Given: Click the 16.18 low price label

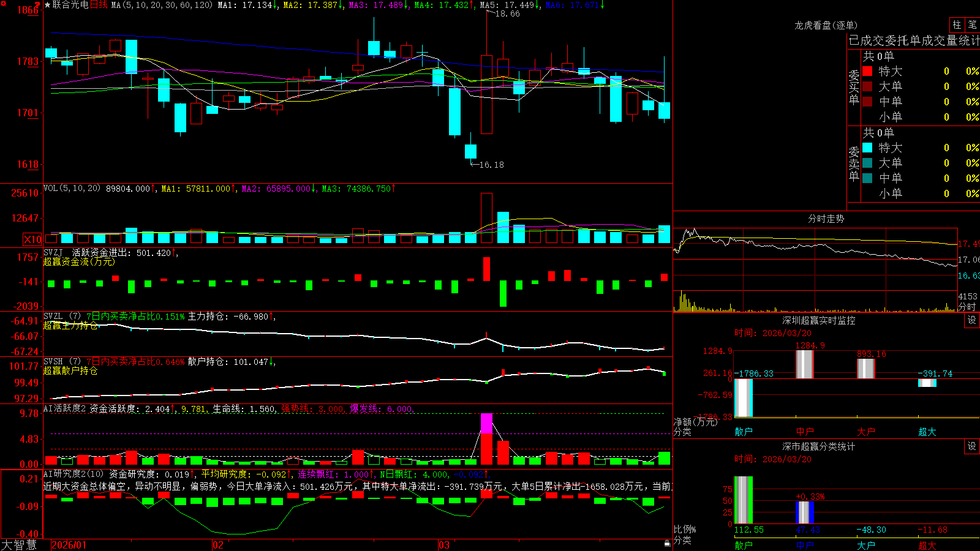Looking at the screenshot, I should click(491, 165).
